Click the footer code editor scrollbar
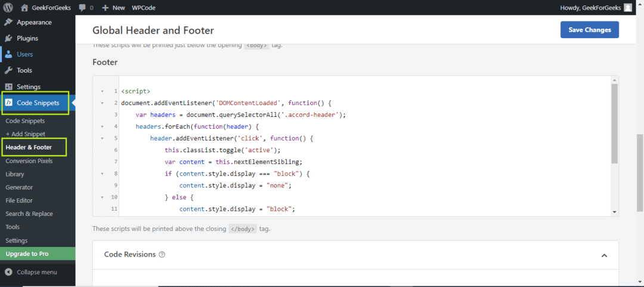Screen dimensions: 644x287 614,124
